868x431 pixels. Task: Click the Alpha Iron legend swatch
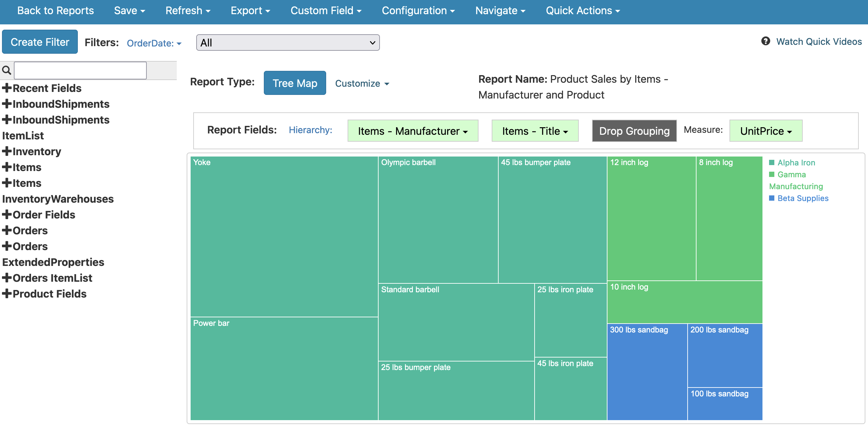coord(772,163)
